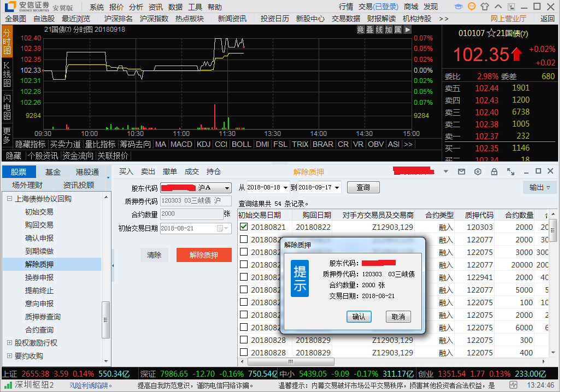Click the orange 解除质押 submit button
The image size is (569, 392).
[204, 255]
